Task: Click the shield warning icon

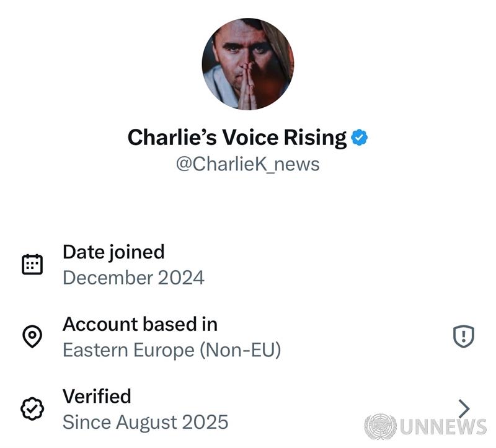Action: [463, 336]
